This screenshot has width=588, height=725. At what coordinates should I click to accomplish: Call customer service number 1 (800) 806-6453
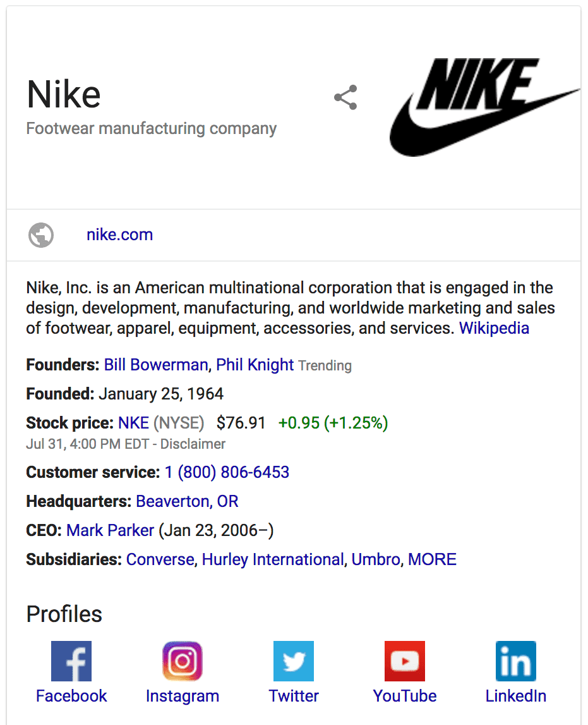click(227, 472)
